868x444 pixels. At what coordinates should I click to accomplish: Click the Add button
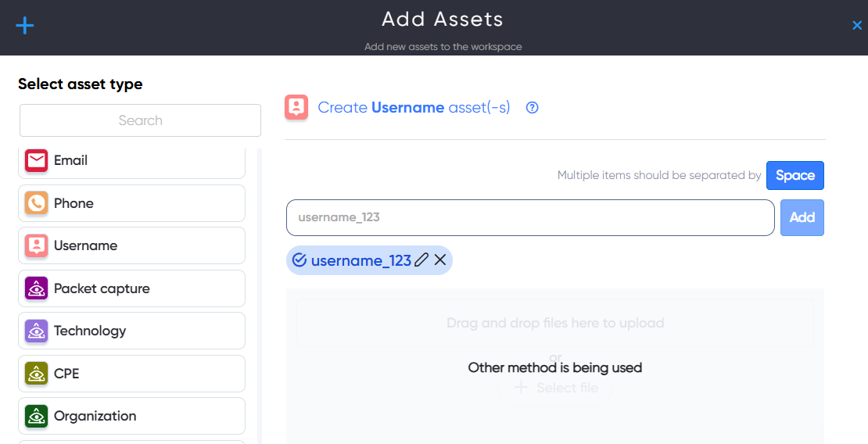802,217
